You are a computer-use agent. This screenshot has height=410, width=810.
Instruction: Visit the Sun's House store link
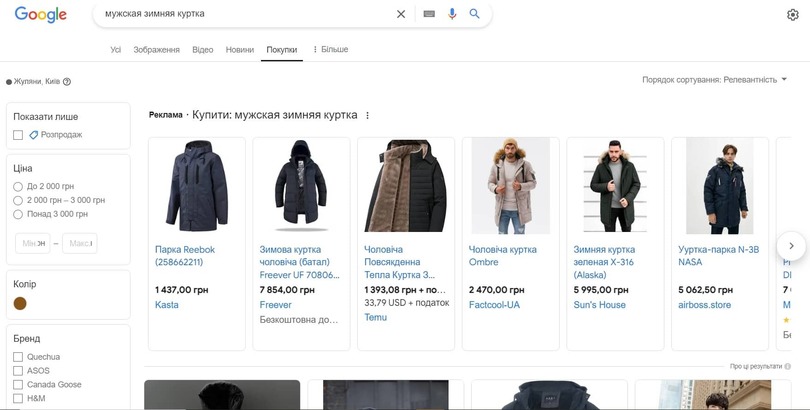pyautogui.click(x=599, y=305)
